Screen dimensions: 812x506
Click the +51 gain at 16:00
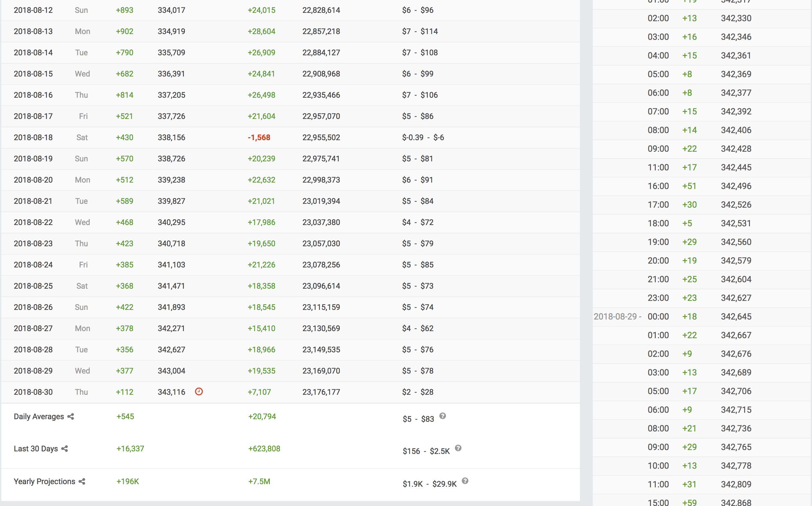(x=689, y=186)
